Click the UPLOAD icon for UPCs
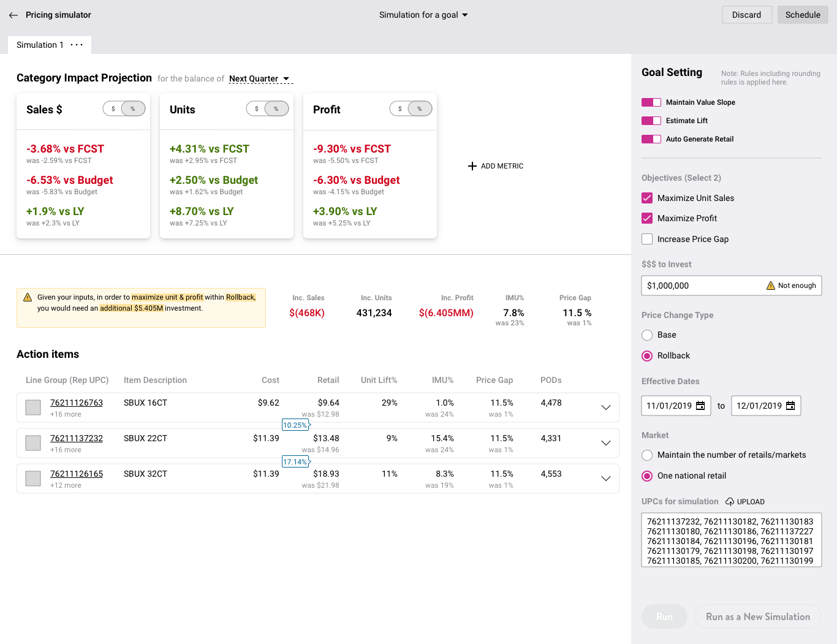Viewport: 837px width, 644px height. coord(730,502)
